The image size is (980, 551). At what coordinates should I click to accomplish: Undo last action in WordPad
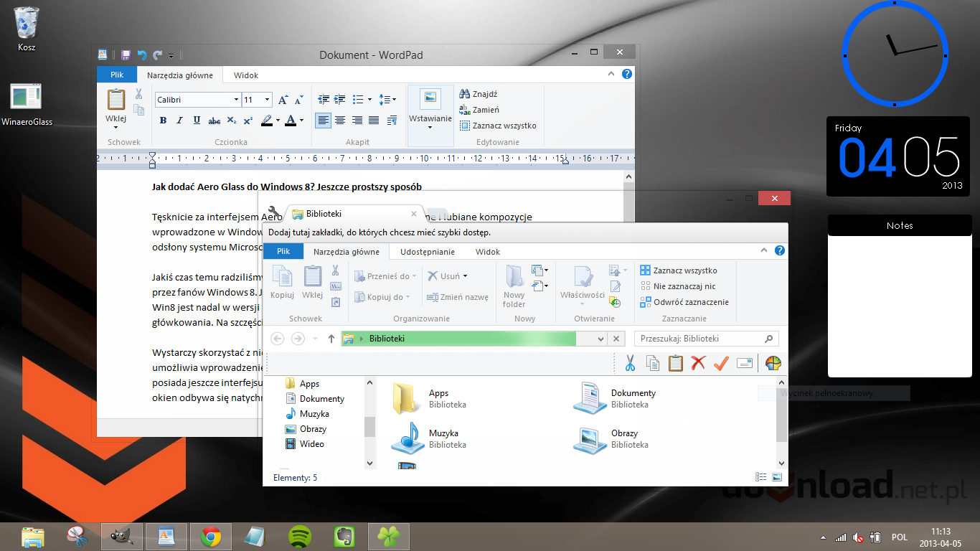[x=141, y=55]
